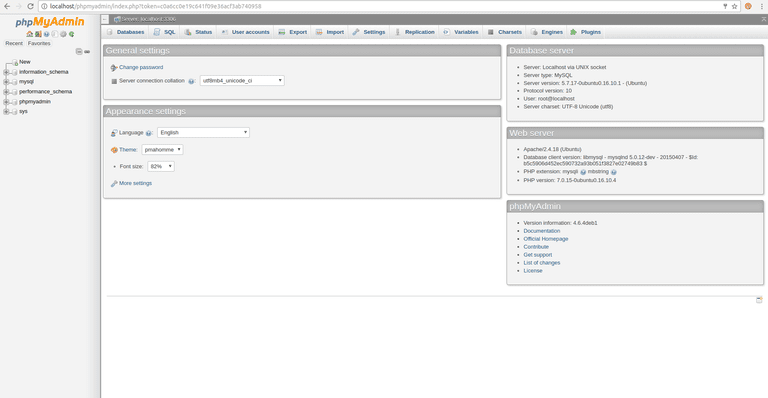This screenshot has width=768, height=398.
Task: Switch to the Status tab
Action: [198, 32]
